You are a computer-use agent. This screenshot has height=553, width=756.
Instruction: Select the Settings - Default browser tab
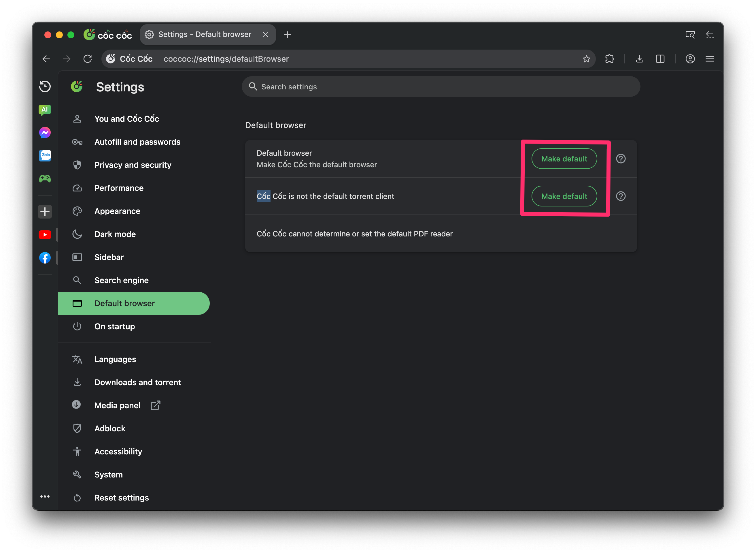[x=208, y=35]
